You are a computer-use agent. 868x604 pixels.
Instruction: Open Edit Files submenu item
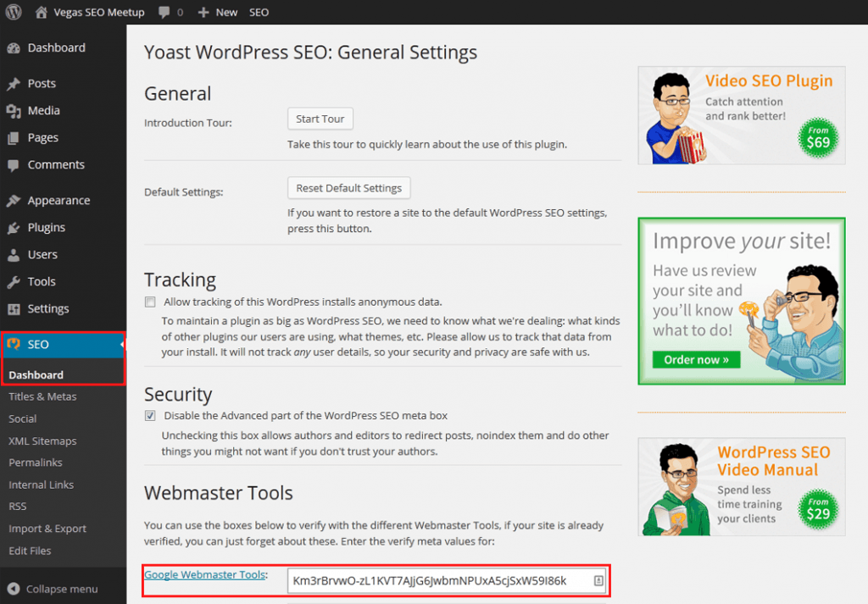[x=30, y=551]
